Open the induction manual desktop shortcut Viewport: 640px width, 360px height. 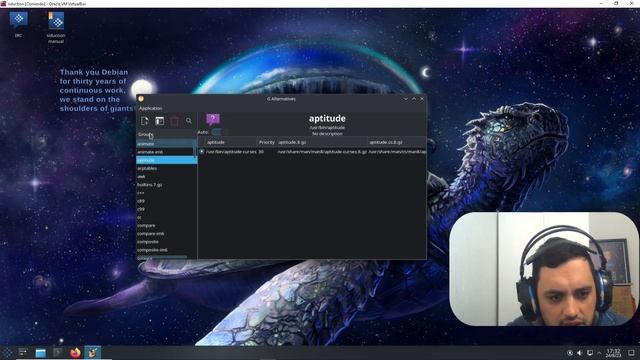[56, 27]
